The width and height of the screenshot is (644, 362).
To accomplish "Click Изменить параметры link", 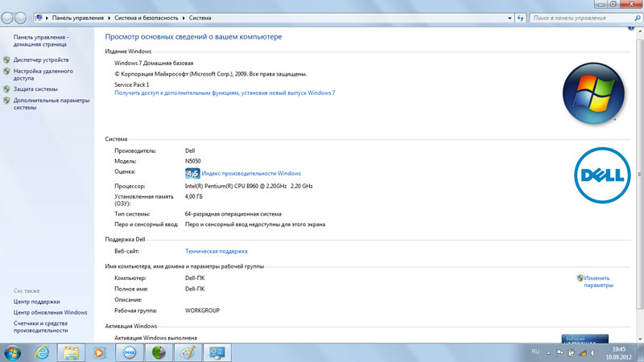I will click(x=598, y=282).
